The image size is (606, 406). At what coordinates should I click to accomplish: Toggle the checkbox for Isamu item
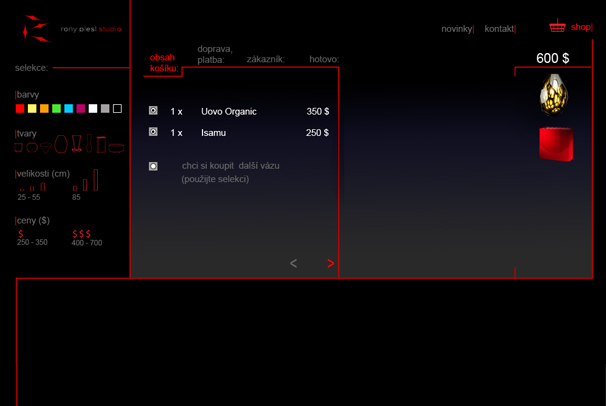point(153,132)
